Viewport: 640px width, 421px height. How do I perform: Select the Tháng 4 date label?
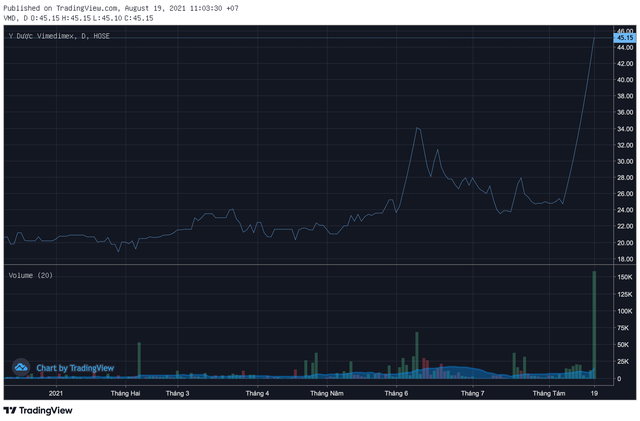(257, 393)
